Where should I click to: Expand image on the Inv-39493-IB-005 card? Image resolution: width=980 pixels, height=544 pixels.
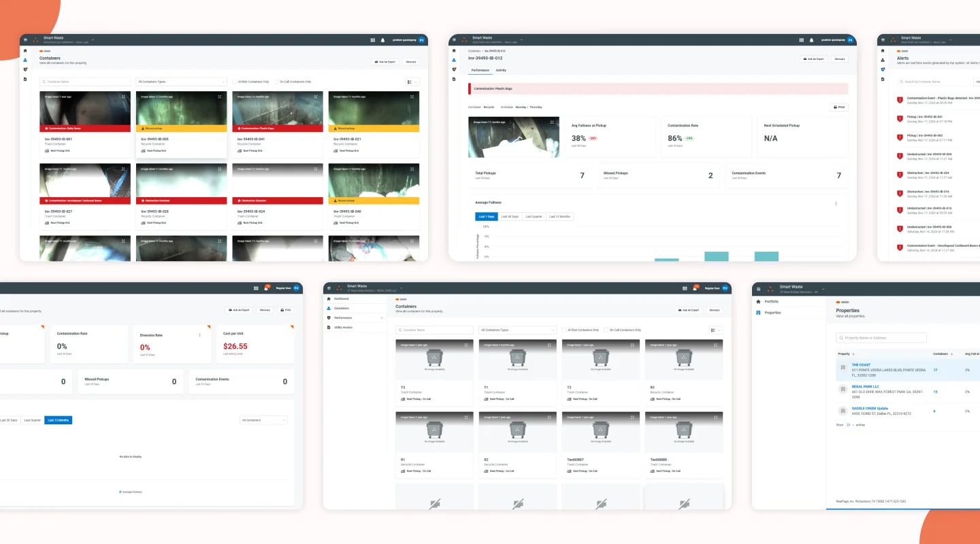pyautogui.click(x=220, y=97)
